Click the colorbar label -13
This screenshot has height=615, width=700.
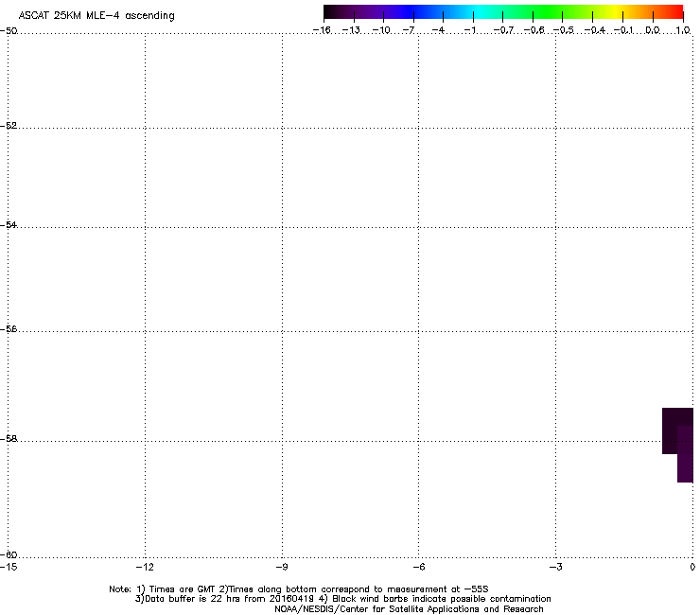click(x=351, y=30)
